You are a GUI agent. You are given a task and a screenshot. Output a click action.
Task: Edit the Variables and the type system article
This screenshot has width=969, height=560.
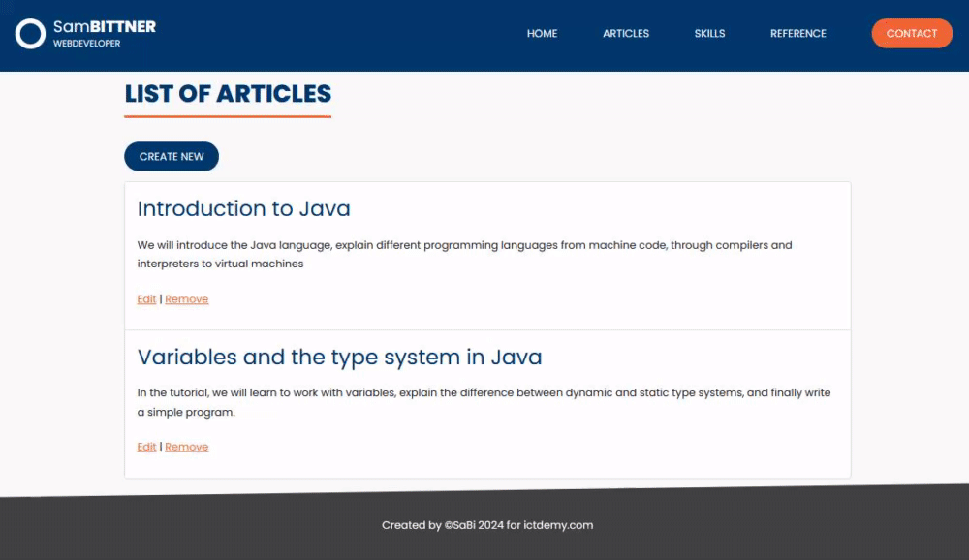tap(146, 447)
